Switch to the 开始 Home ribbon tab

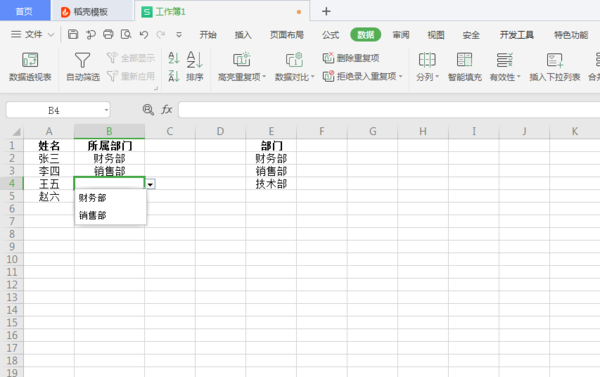point(208,35)
